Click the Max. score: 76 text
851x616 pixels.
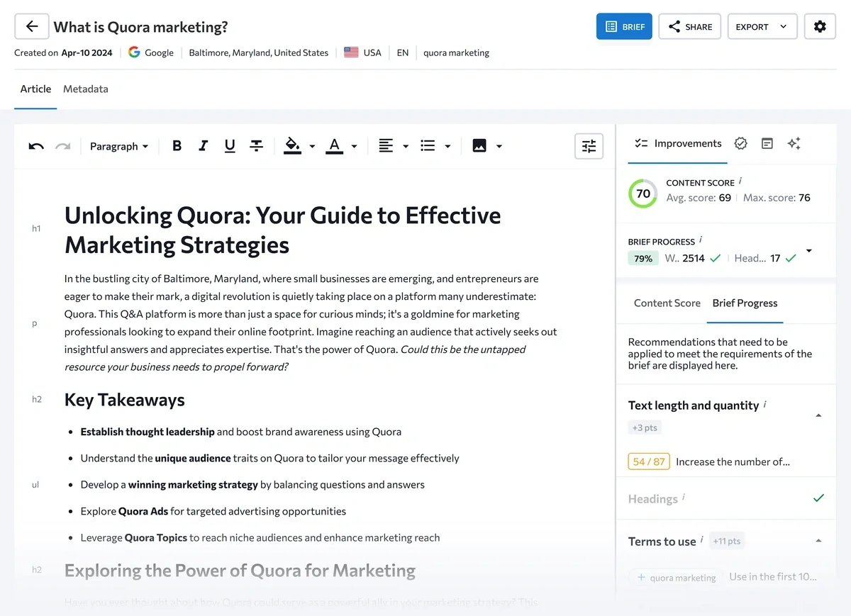click(777, 198)
